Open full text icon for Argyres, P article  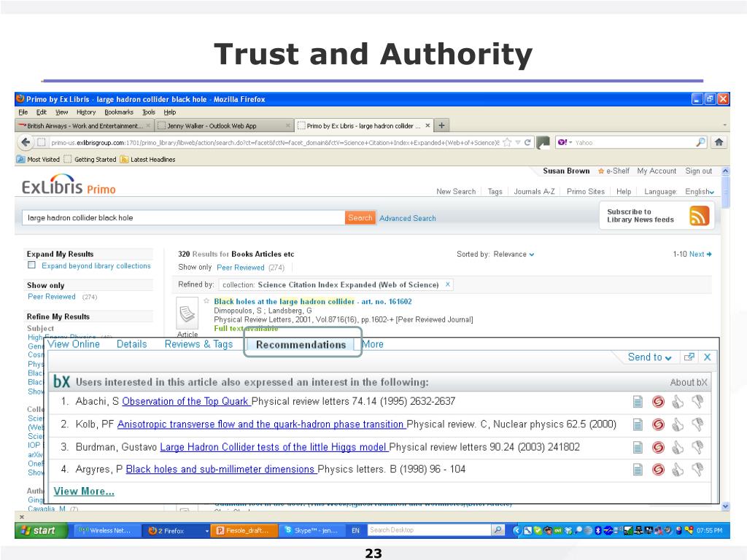[x=638, y=470]
